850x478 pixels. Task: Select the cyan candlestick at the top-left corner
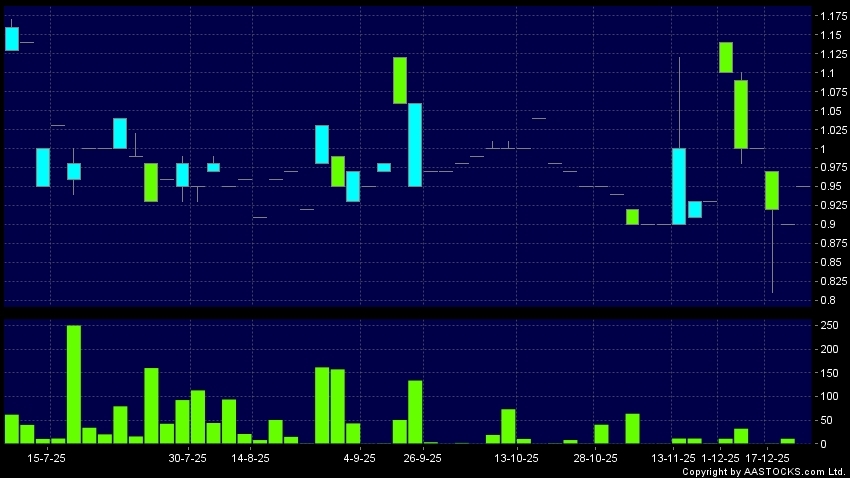click(x=12, y=38)
